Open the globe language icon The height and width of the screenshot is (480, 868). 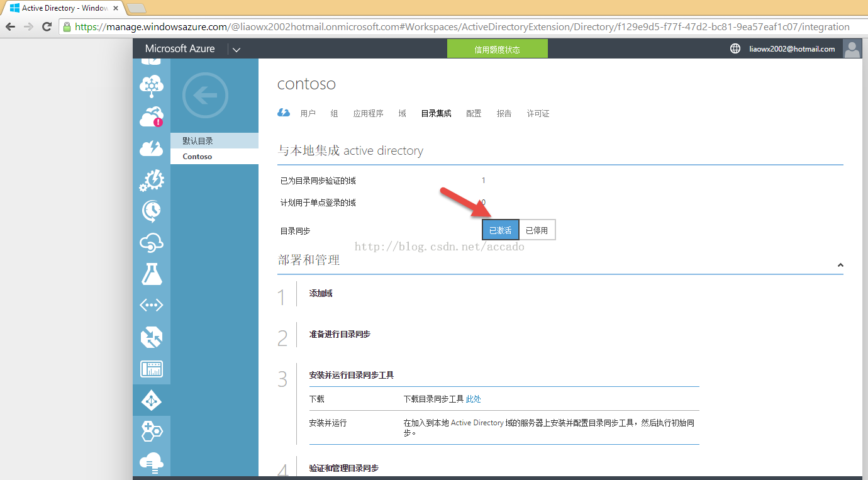[735, 48]
